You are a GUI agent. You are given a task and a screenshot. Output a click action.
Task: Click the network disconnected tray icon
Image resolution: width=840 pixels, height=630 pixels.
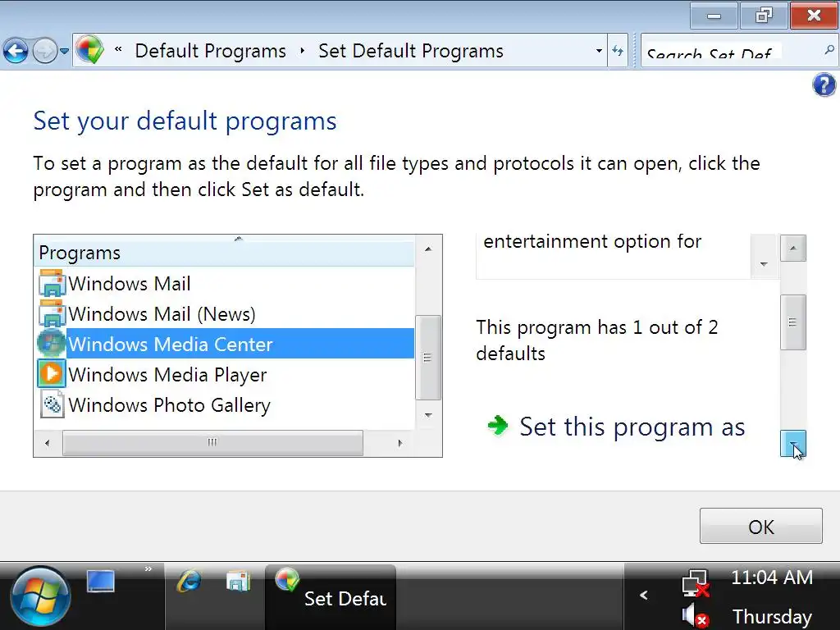pos(696,583)
